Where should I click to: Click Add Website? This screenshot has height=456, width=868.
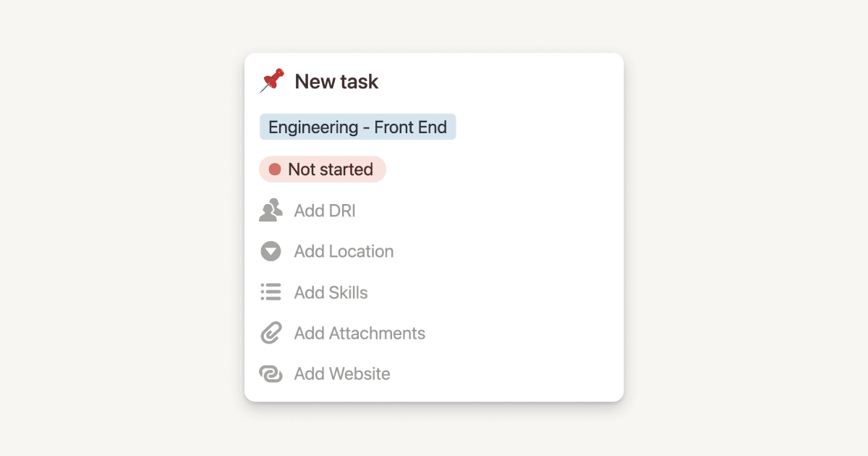pyautogui.click(x=341, y=373)
